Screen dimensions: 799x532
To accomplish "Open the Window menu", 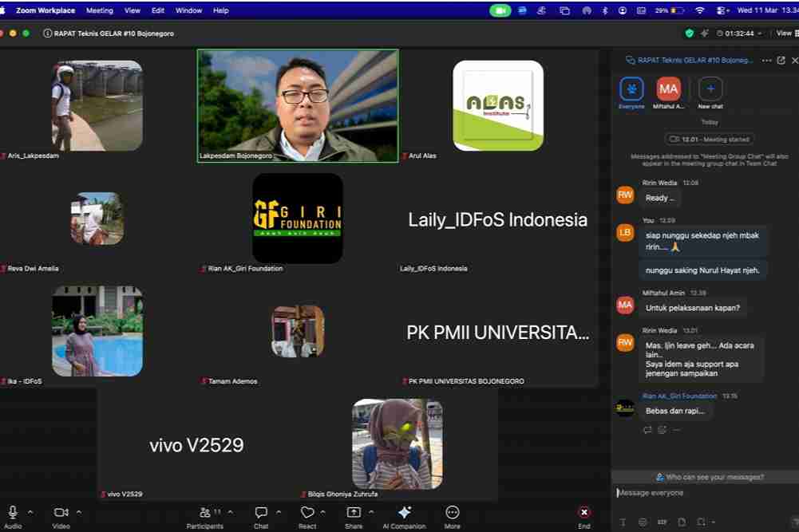I will coord(188,10).
